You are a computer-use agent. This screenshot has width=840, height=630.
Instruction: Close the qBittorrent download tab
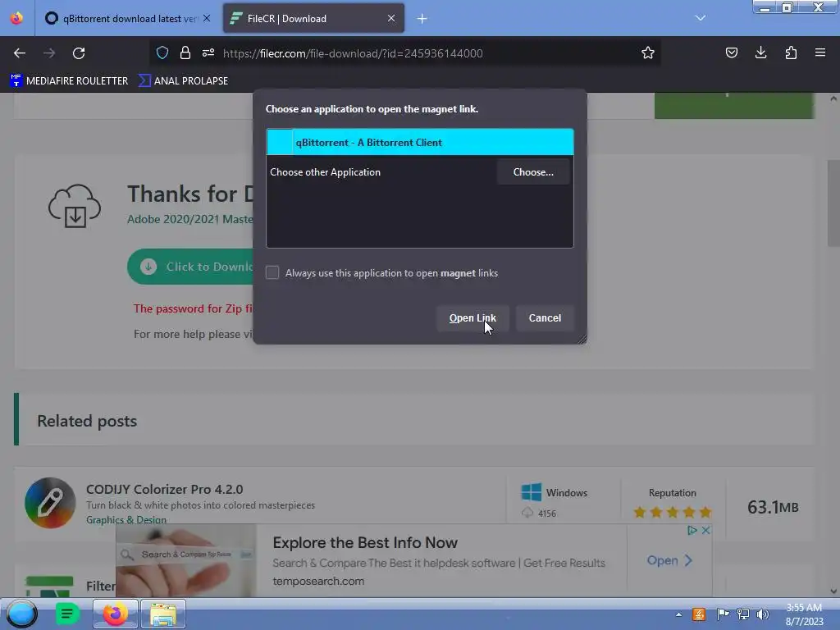(207, 18)
